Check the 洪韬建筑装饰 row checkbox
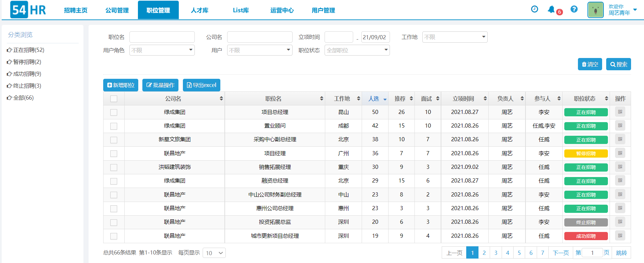The height and width of the screenshot is (263, 644). click(114, 167)
